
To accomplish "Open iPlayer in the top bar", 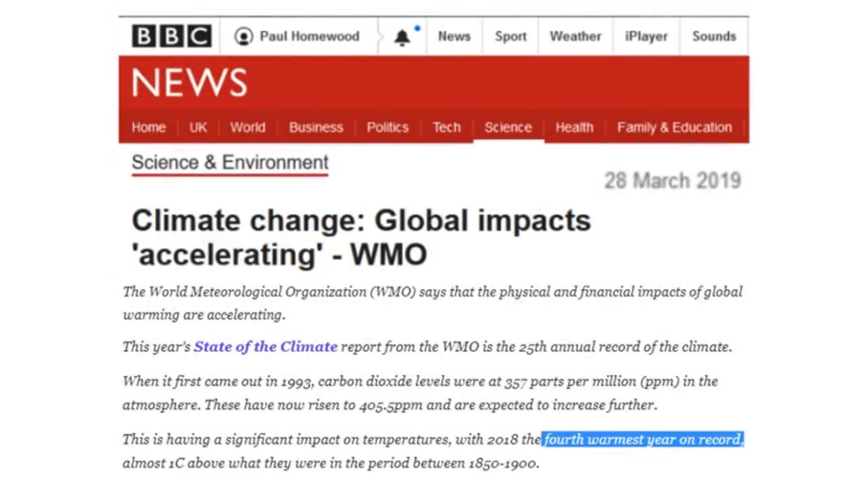I will tap(646, 37).
